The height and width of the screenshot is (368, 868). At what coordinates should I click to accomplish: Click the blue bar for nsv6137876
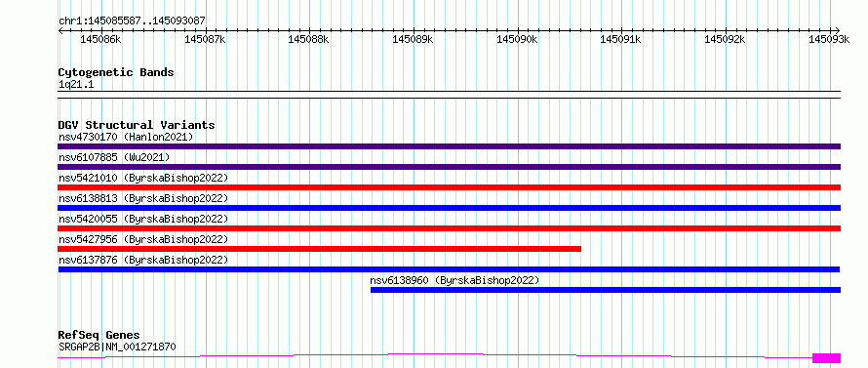pyautogui.click(x=449, y=269)
